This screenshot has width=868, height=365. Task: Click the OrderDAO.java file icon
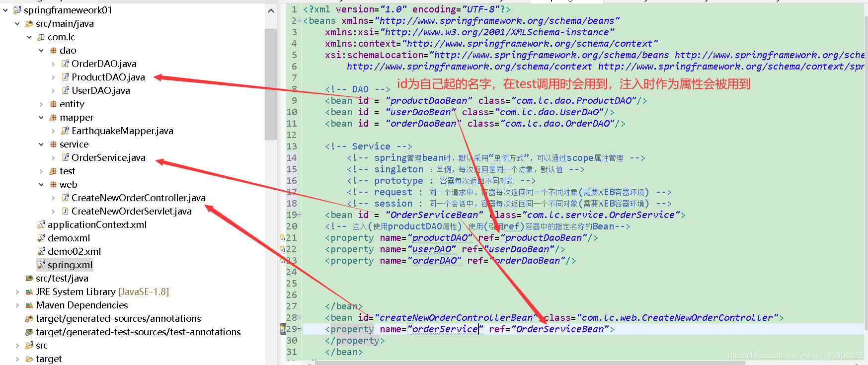[65, 64]
